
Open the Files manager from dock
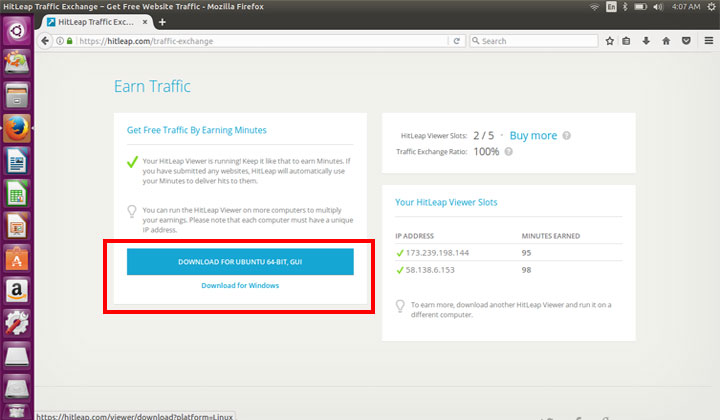pos(17,95)
